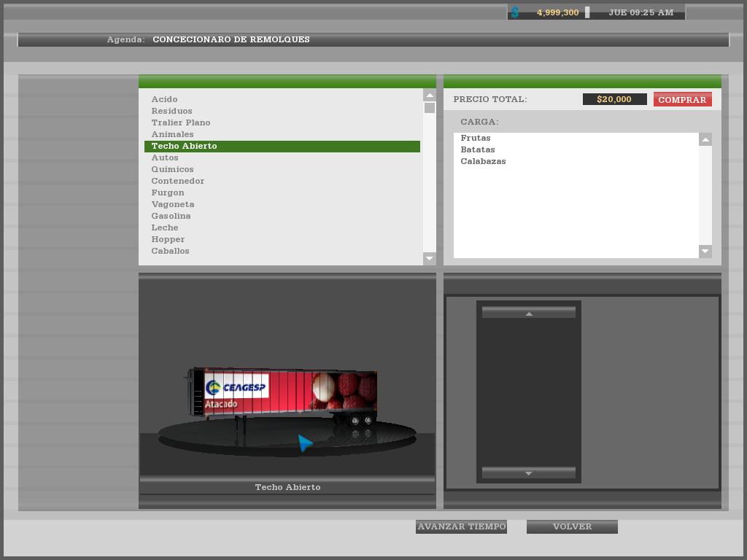Viewport: 747px width, 560px height.
Task: Select Calabazas in cargo list
Action: pyautogui.click(x=483, y=161)
